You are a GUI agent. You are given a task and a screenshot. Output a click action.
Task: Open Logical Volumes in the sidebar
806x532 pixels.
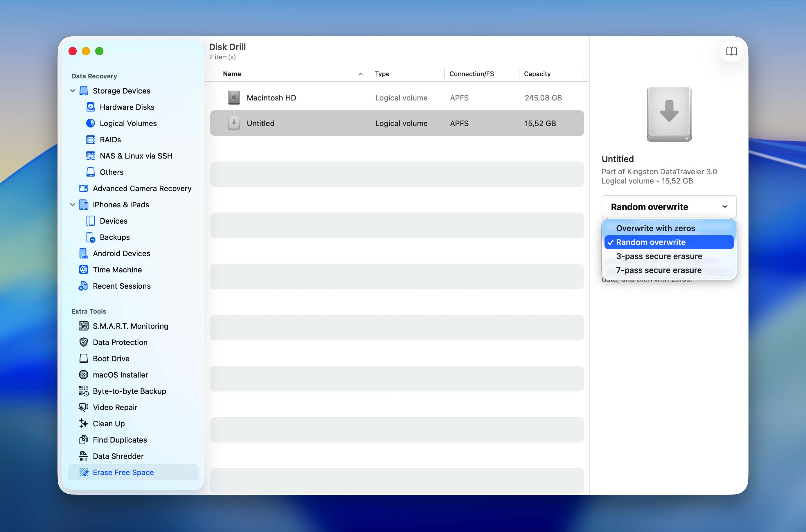coord(128,123)
